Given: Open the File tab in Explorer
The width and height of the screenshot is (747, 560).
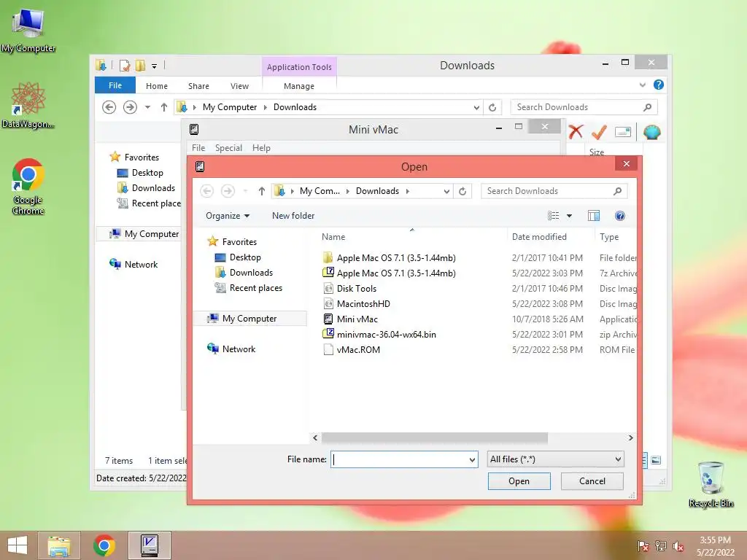Looking at the screenshot, I should click(x=115, y=85).
